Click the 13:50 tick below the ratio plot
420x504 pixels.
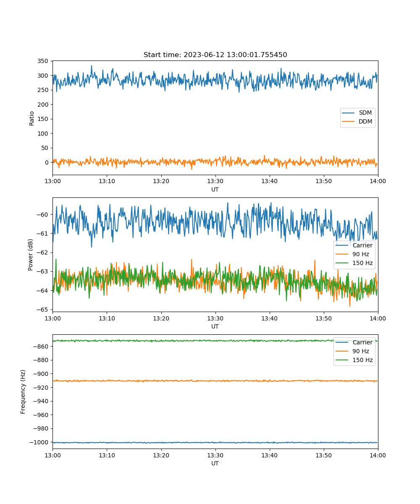pyautogui.click(x=323, y=181)
